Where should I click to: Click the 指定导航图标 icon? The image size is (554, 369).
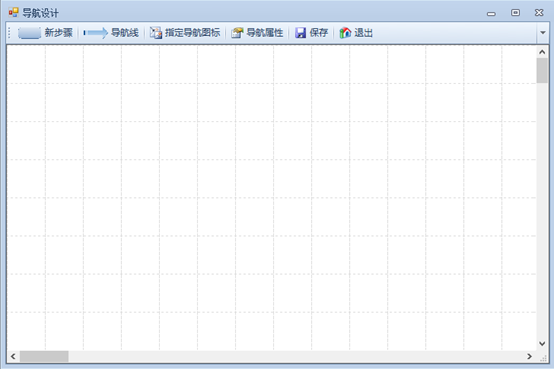coord(155,33)
